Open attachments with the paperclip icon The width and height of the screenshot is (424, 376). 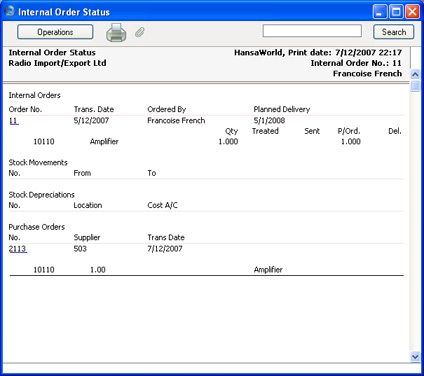tap(140, 32)
